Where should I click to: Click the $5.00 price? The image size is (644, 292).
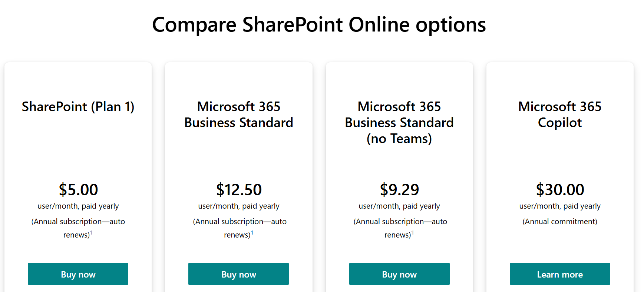pyautogui.click(x=78, y=190)
